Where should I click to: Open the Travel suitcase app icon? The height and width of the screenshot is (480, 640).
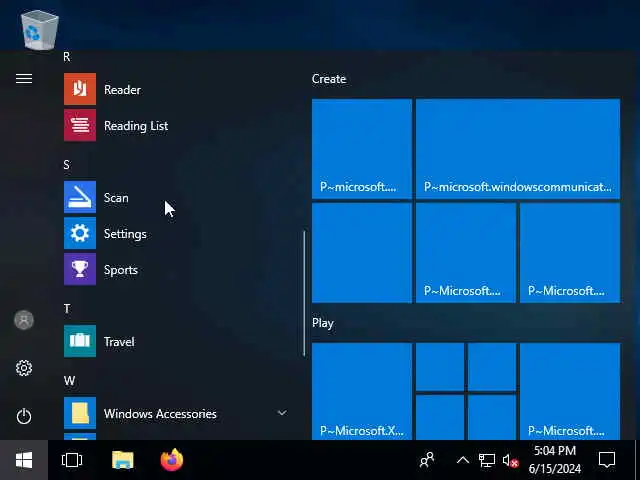pyautogui.click(x=80, y=341)
